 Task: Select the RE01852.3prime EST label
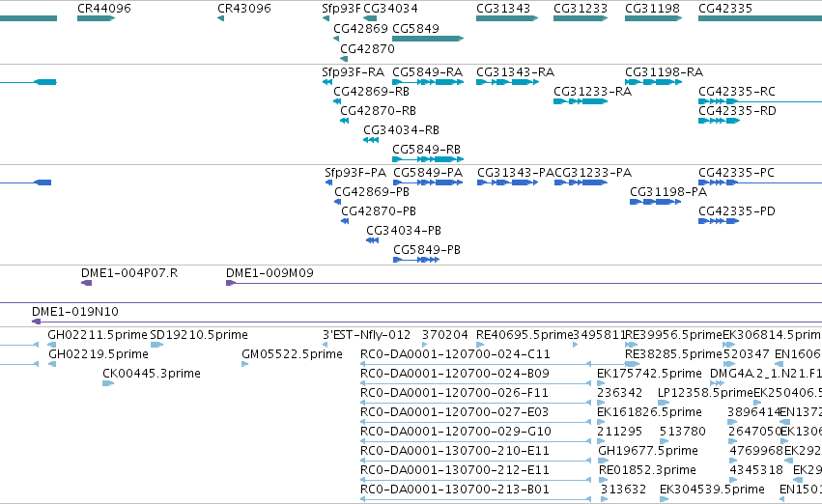(647, 470)
